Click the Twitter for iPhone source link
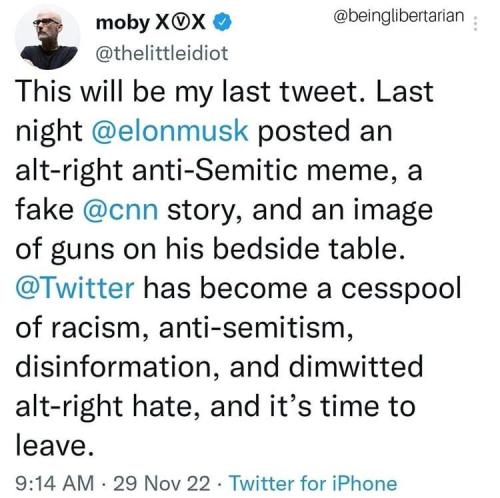Viewport: 500px width, 498px height. click(313, 483)
